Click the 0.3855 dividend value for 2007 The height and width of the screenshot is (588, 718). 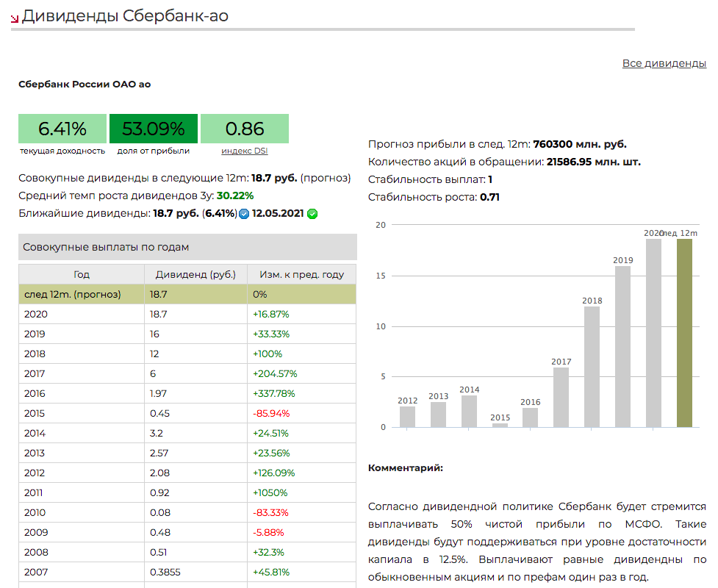click(x=165, y=572)
